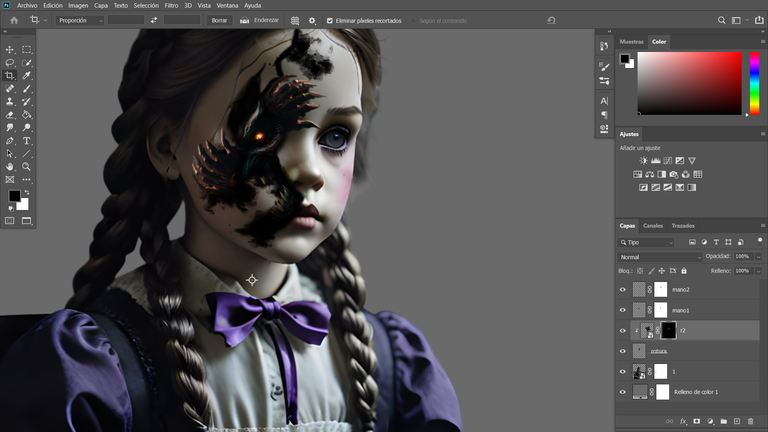The height and width of the screenshot is (432, 768).
Task: Select the Paint Bucket tool
Action: click(x=26, y=115)
